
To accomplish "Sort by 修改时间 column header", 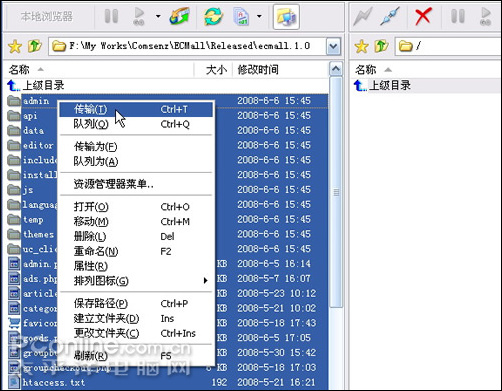I will tap(280, 70).
